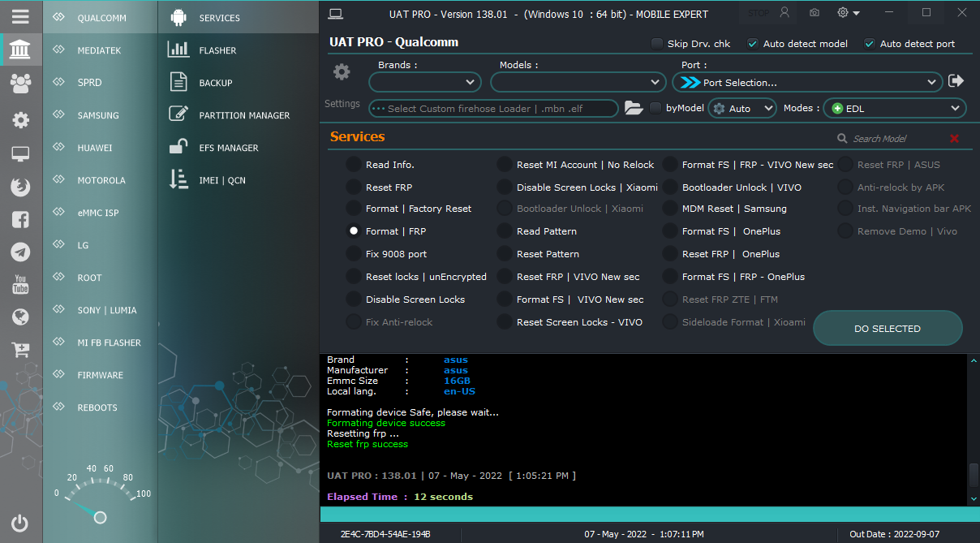The height and width of the screenshot is (543, 980).
Task: Select the Reboots module
Action: pyautogui.click(x=101, y=407)
